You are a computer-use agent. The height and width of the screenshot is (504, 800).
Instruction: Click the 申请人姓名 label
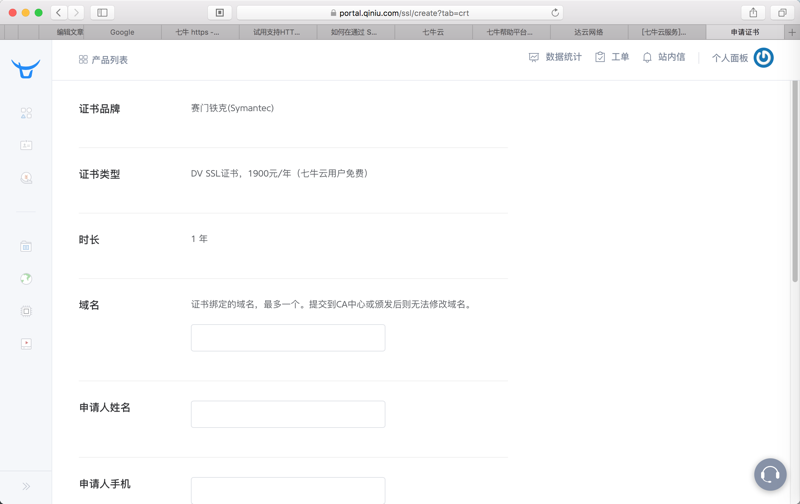coord(105,408)
